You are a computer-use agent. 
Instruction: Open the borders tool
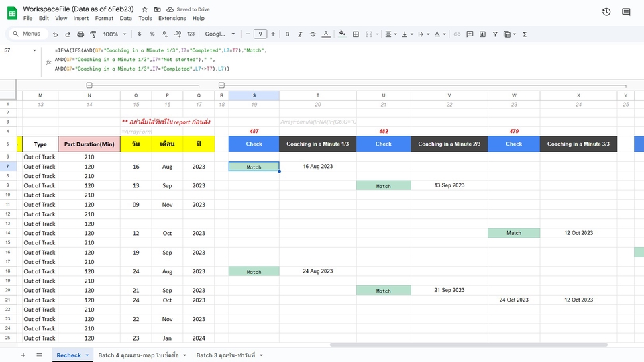tap(356, 34)
